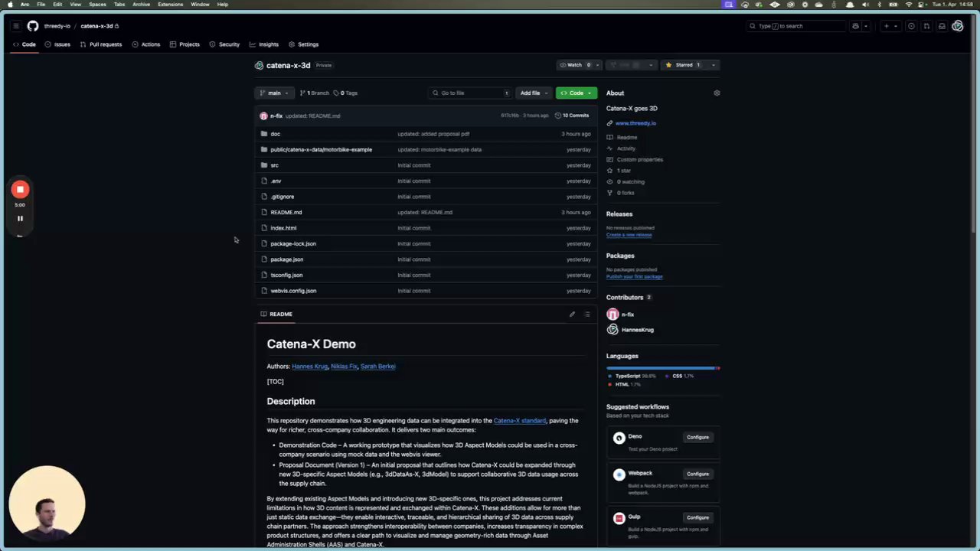
Task: Open the notifications inbox icon
Action: tap(942, 26)
